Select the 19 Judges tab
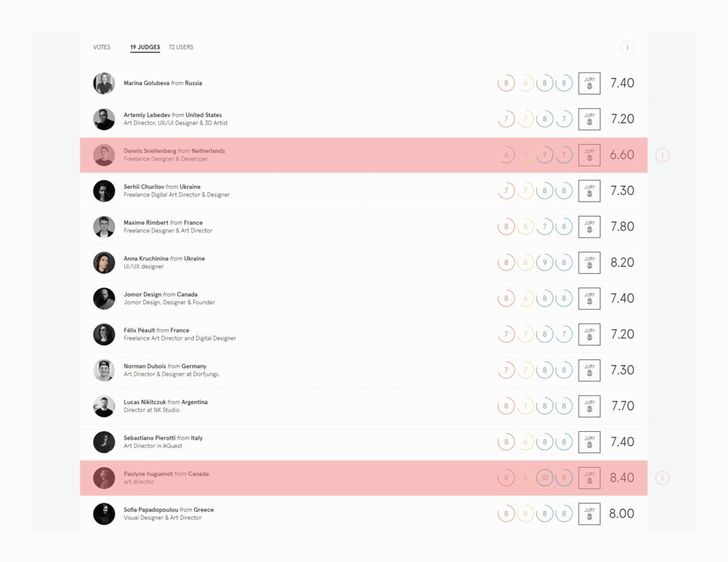Image resolution: width=728 pixels, height=562 pixels. tap(145, 47)
